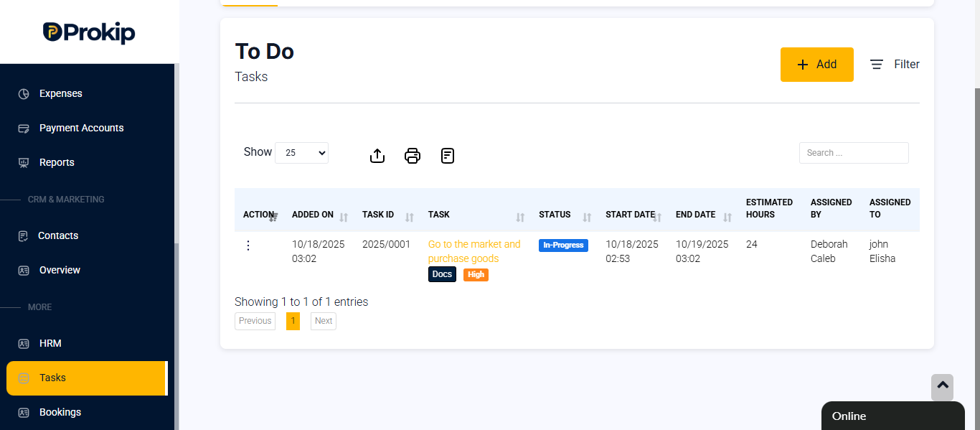Viewport: 980px width, 430px height.
Task: Click the High priority badge
Action: coord(476,274)
